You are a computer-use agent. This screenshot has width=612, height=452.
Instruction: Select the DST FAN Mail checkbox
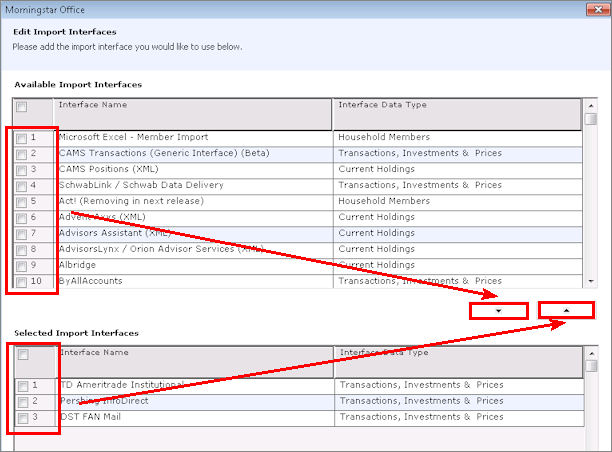pyautogui.click(x=22, y=418)
